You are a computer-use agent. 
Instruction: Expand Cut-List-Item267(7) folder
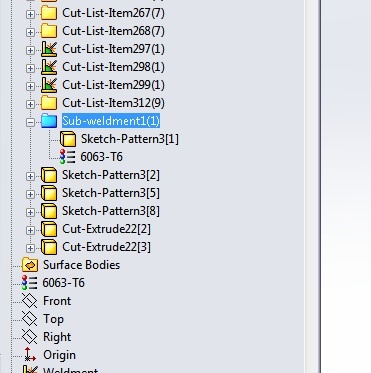30,14
